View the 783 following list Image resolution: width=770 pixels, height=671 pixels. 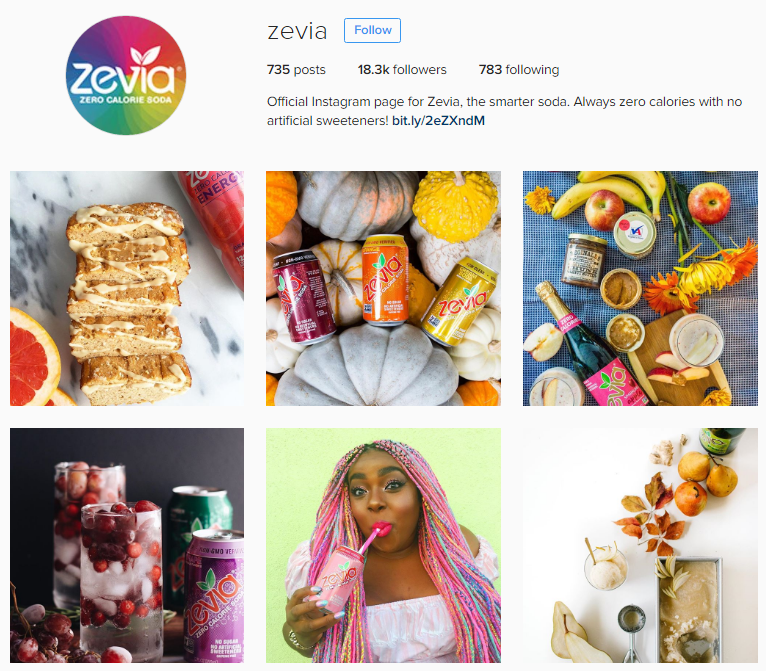(519, 70)
